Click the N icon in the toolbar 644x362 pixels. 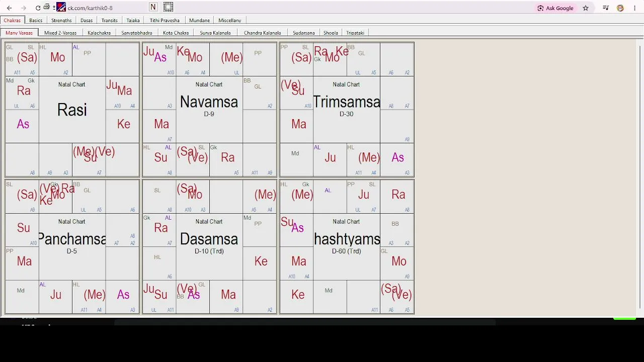[x=153, y=7]
